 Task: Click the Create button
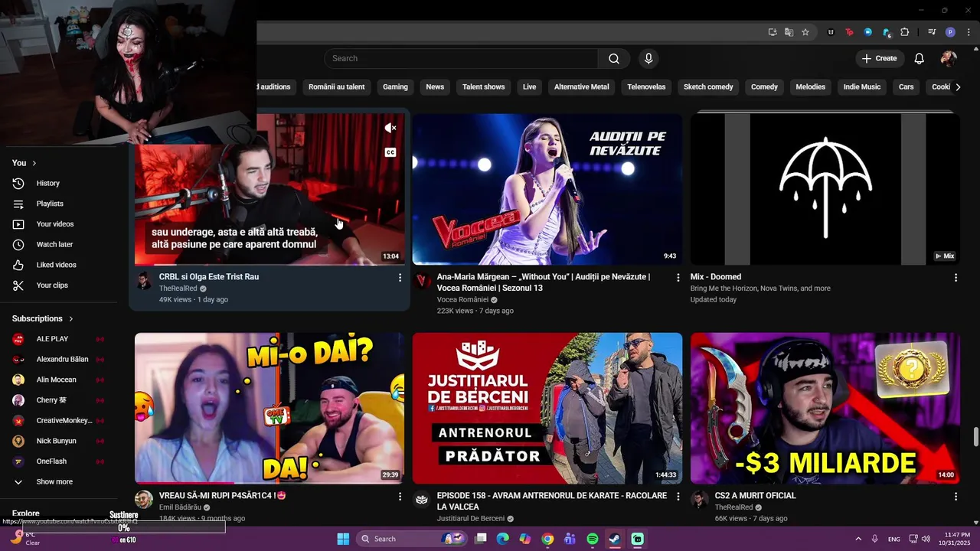(x=879, y=59)
